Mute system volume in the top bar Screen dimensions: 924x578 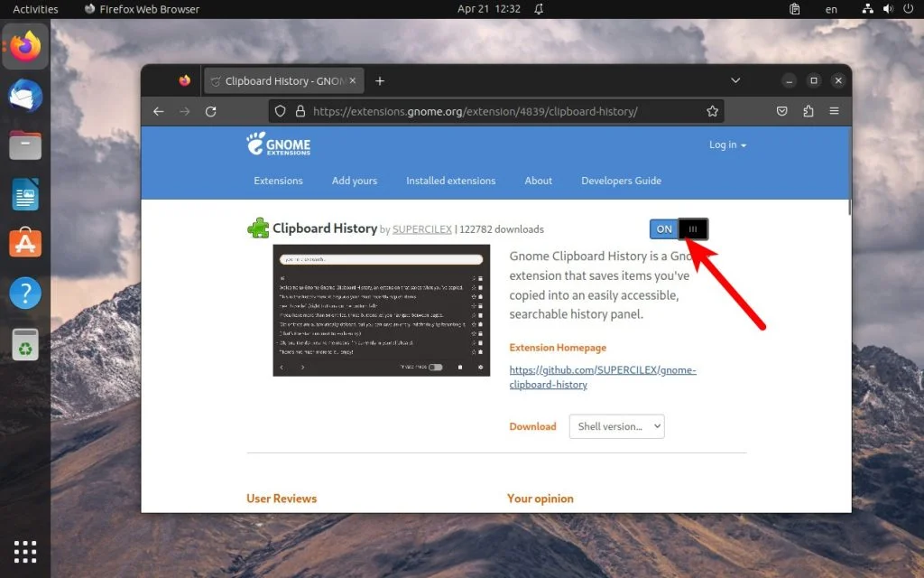[887, 9]
